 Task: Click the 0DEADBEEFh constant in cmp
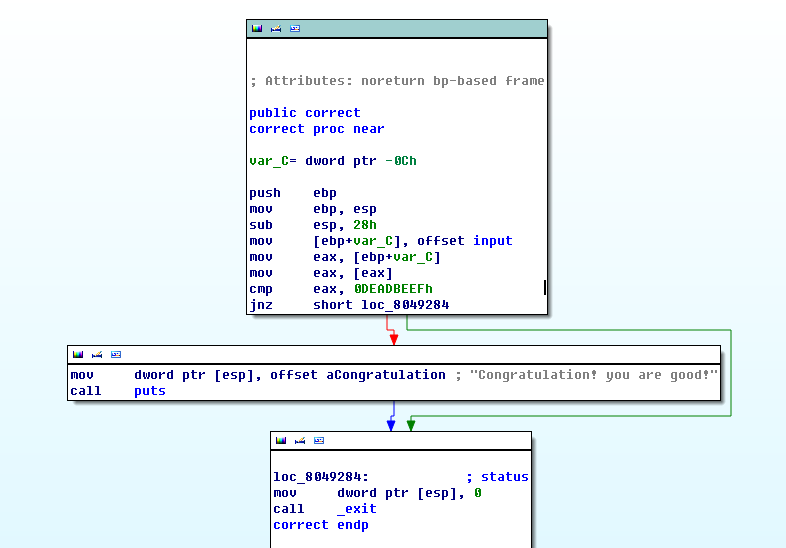click(x=393, y=289)
